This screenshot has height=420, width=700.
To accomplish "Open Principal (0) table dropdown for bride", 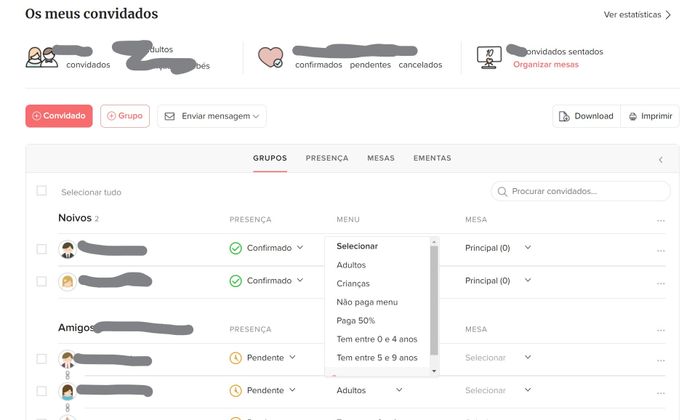I will coord(498,281).
